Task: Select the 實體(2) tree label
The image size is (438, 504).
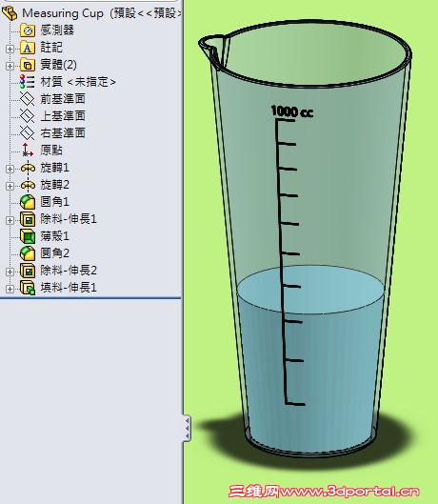Action: [58, 65]
